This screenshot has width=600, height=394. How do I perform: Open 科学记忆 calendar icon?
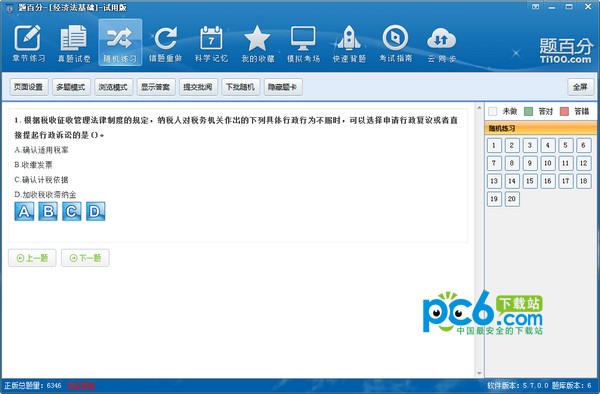[211, 43]
